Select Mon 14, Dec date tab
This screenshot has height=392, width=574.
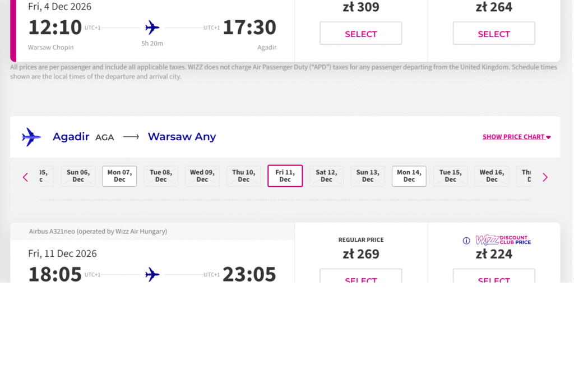coord(409,176)
